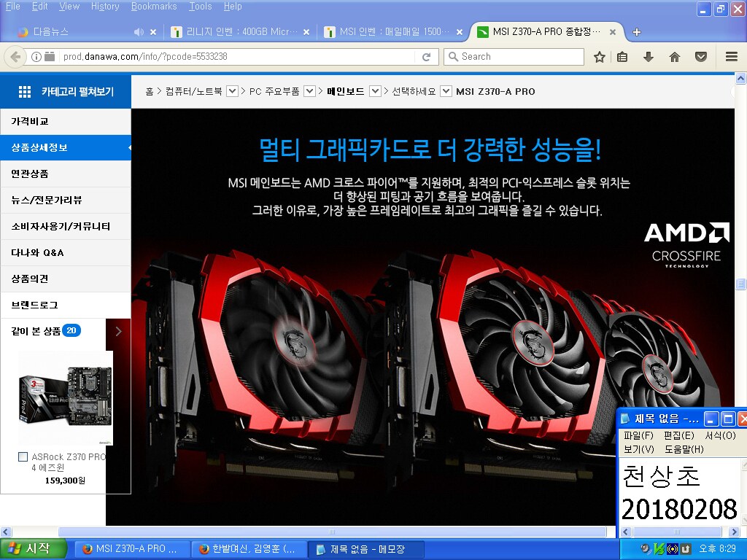
Task: Open the Bookmarks menu
Action: pos(154,6)
